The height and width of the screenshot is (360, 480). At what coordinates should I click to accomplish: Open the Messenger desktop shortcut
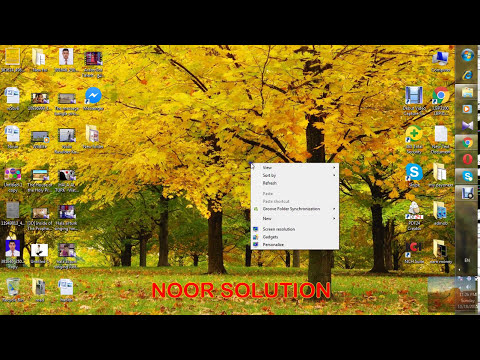click(93, 99)
